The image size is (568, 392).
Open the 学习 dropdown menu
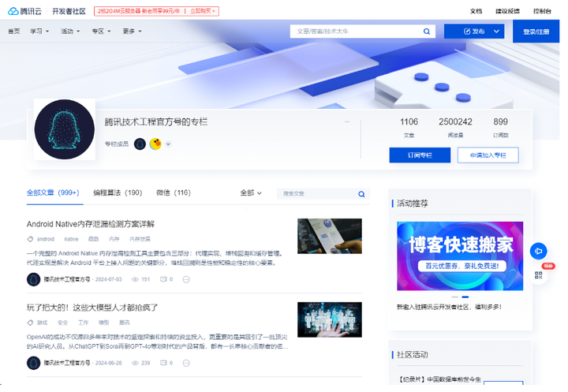[x=39, y=32]
